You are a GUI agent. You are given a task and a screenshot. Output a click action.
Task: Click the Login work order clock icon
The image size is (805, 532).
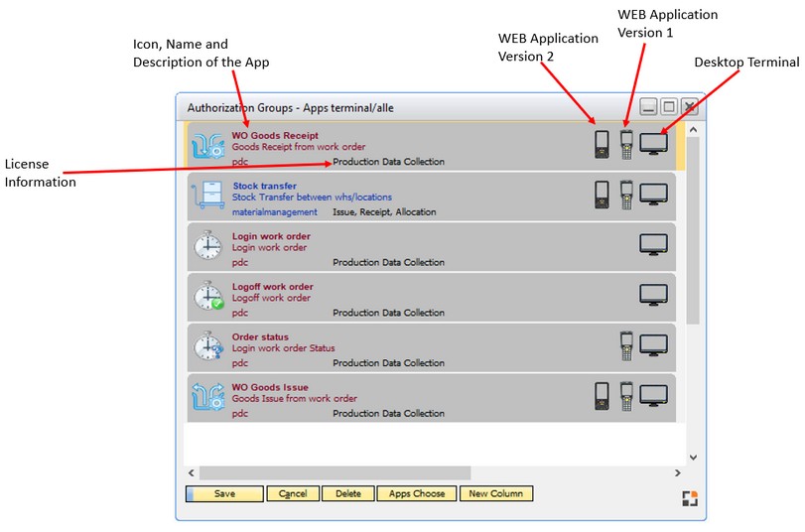208,246
